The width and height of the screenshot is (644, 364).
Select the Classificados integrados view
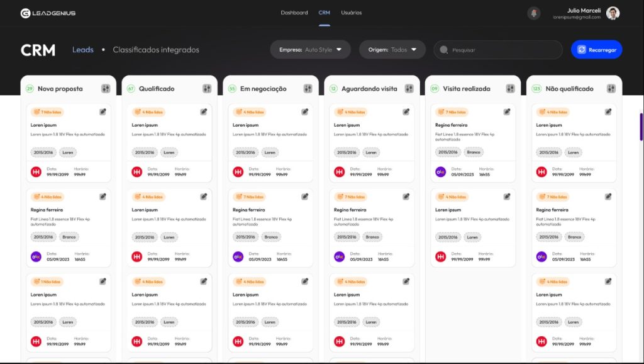156,50
